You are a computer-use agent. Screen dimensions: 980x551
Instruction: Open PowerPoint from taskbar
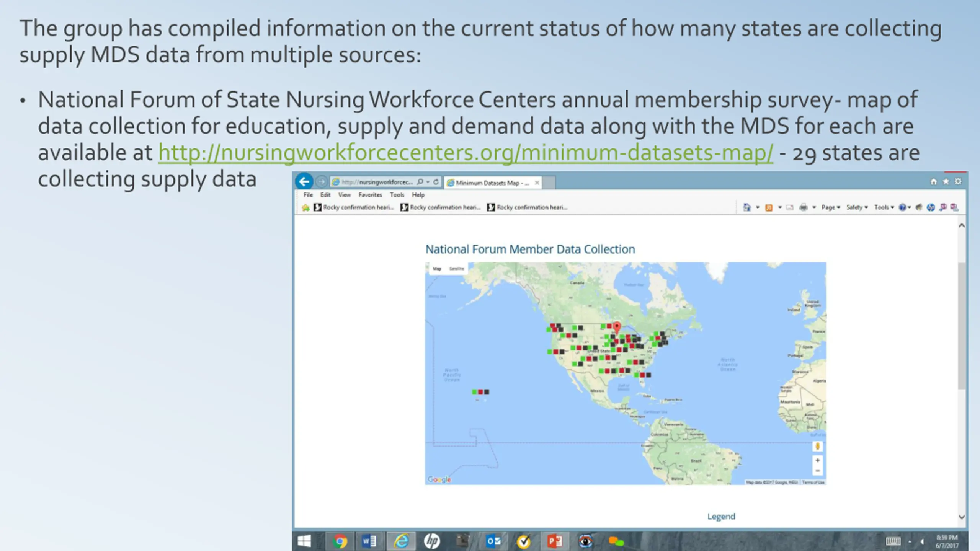555,541
